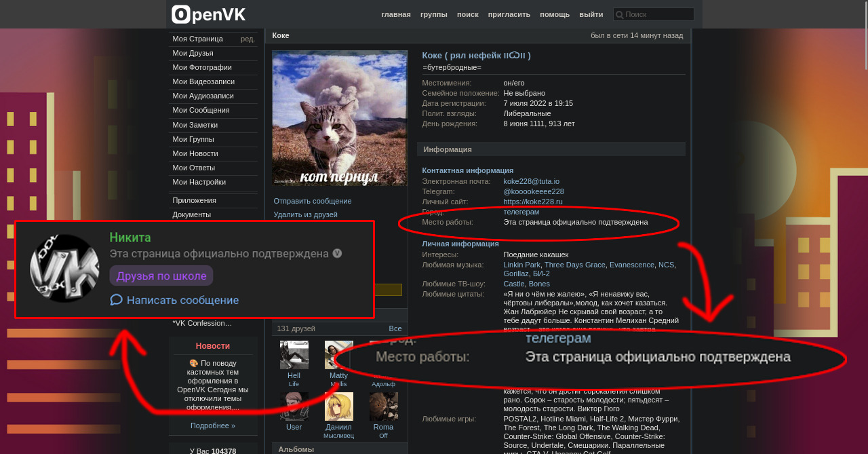Screen dimensions: 868x454
Task: Click Подробнее » in news block
Action: coord(213,425)
